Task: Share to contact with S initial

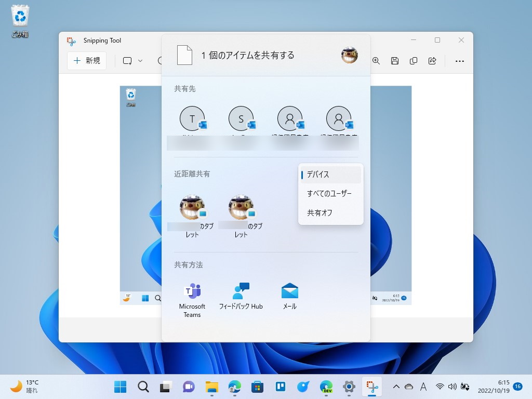Action: coord(241,119)
